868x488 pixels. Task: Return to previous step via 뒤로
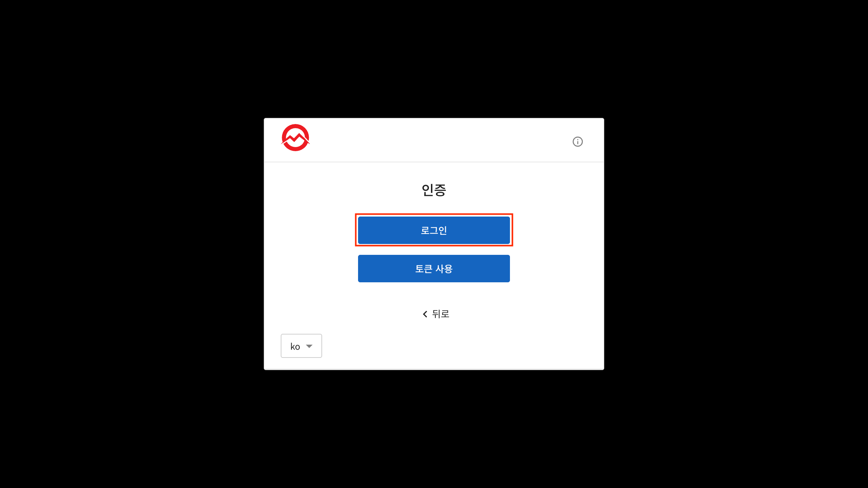[436, 314]
